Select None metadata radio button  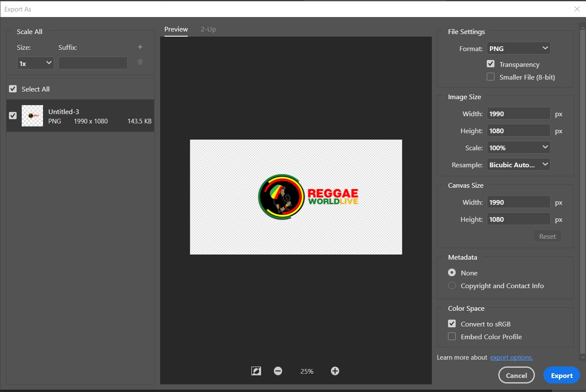(x=452, y=272)
